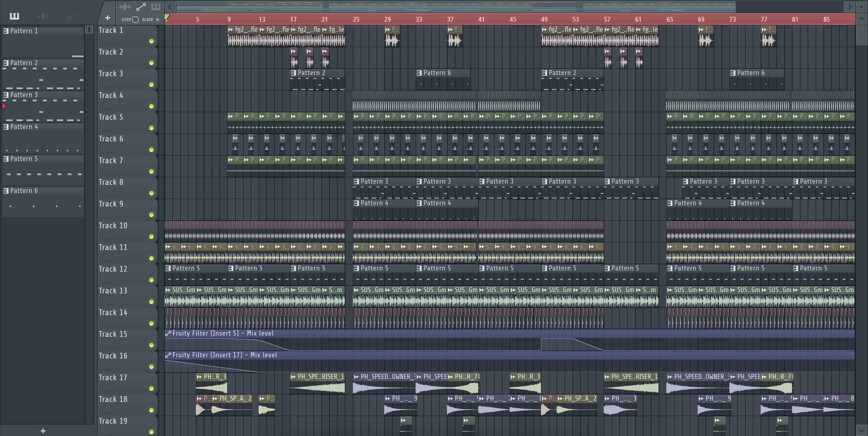The width and height of the screenshot is (868, 436).
Task: Select Pattern 6 icon in the picker
Action: (x=6, y=191)
